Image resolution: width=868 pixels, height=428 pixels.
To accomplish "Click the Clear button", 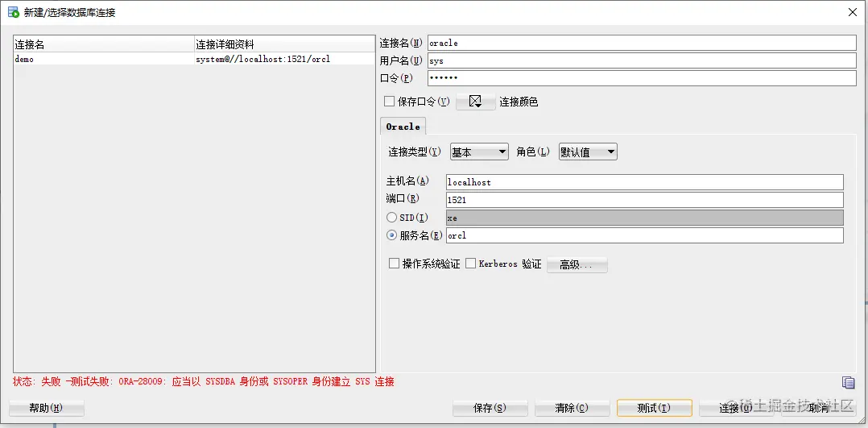I will [572, 408].
